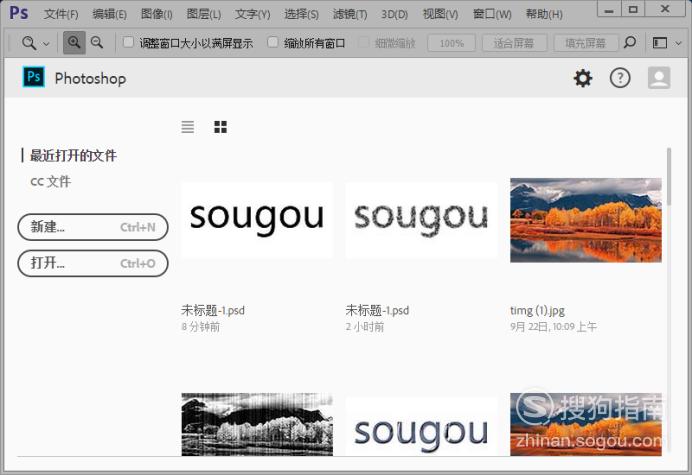Open the 视图(V) menu
The width and height of the screenshot is (692, 475).
click(440, 15)
